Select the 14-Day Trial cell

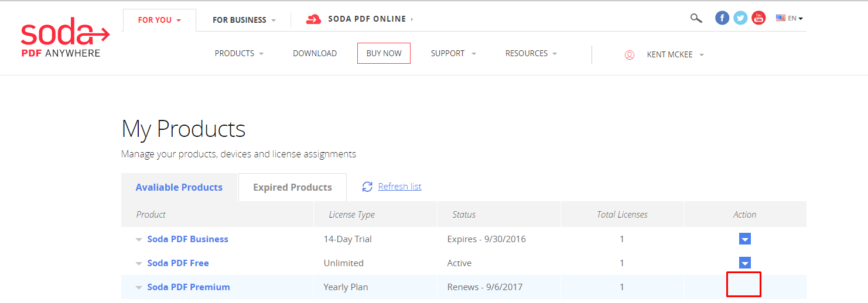point(348,239)
